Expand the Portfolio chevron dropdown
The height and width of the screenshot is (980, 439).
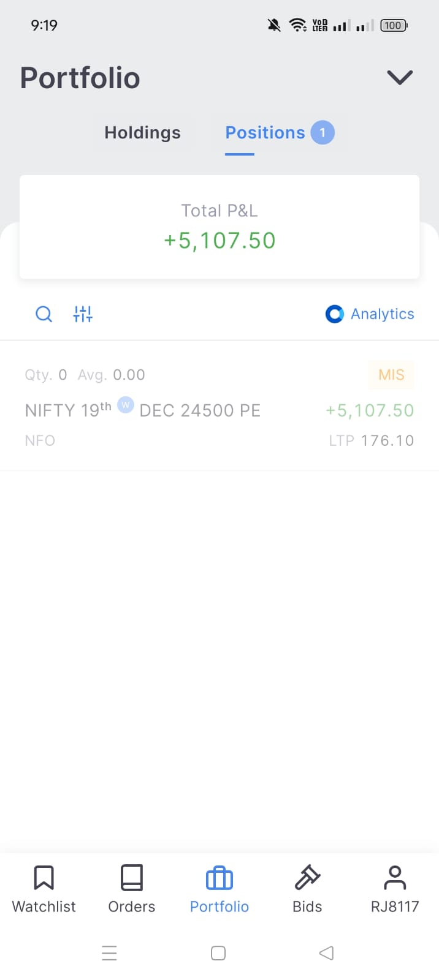(x=400, y=78)
